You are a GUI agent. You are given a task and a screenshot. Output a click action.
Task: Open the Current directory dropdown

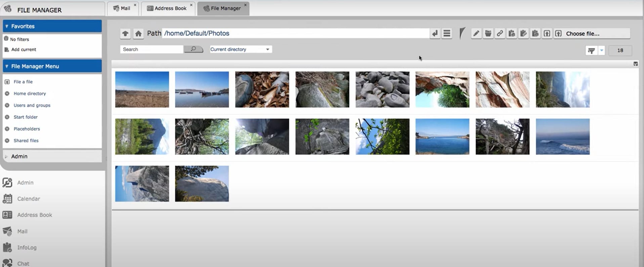(240, 49)
